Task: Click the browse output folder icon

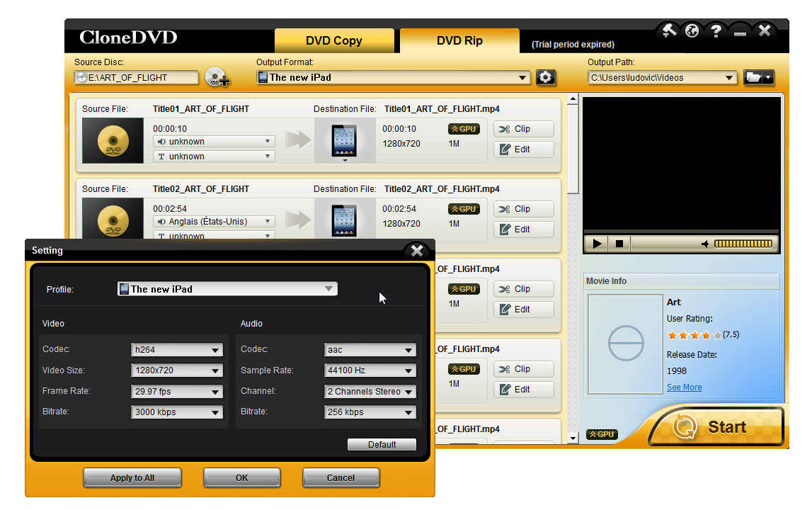Action: 757,78
